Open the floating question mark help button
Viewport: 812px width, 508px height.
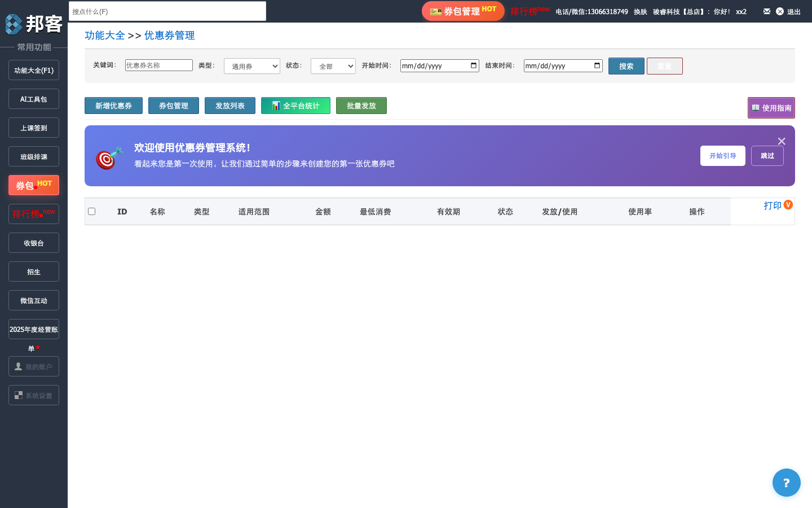[786, 483]
